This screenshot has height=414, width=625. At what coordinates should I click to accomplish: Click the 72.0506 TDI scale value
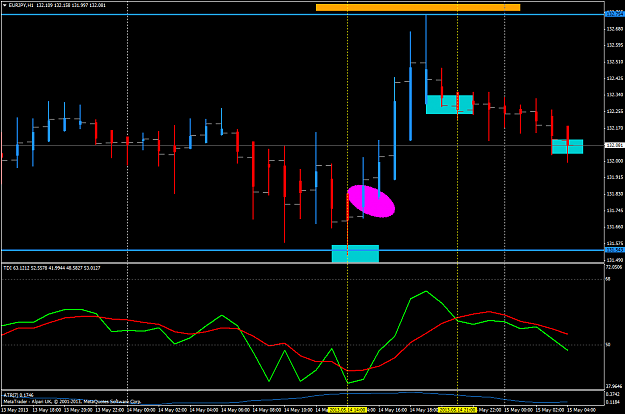(614, 267)
